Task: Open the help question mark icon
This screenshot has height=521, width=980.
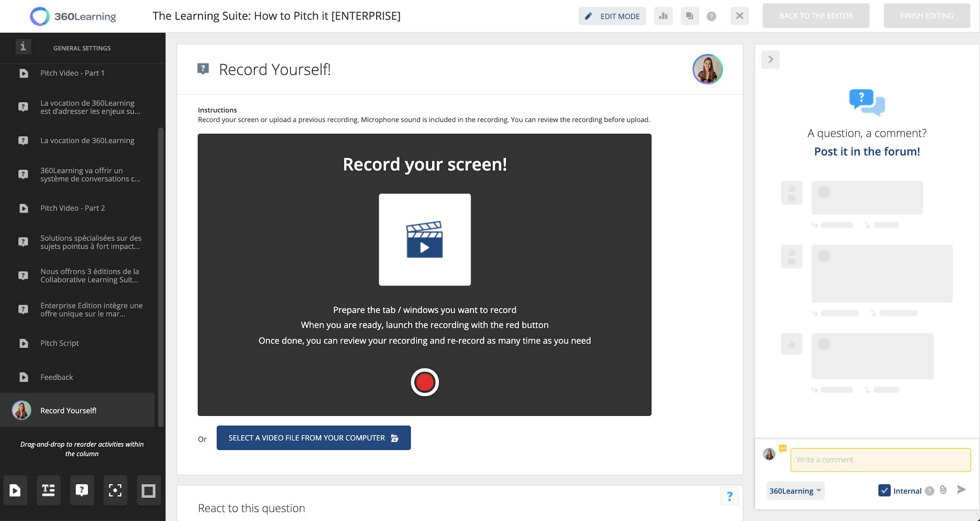Action: click(x=711, y=16)
